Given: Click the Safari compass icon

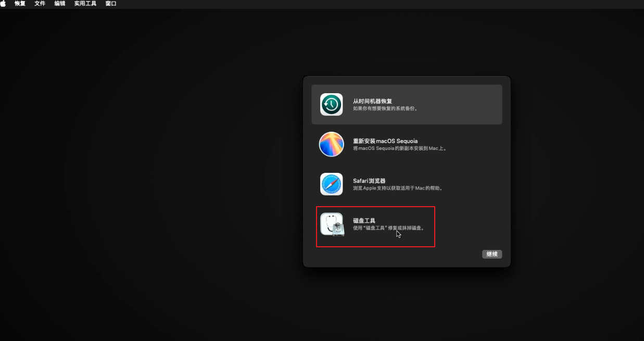Looking at the screenshot, I should point(331,184).
